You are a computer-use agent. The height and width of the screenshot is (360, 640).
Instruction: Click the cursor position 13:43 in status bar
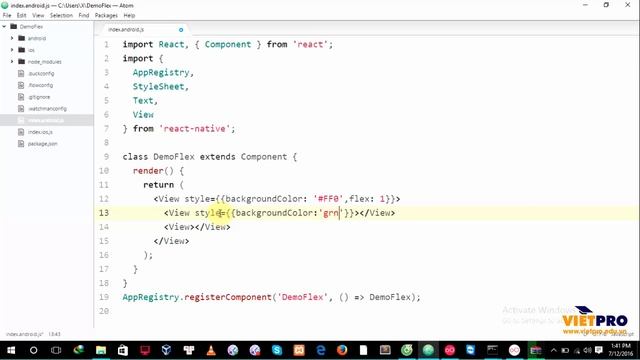[x=54, y=334]
